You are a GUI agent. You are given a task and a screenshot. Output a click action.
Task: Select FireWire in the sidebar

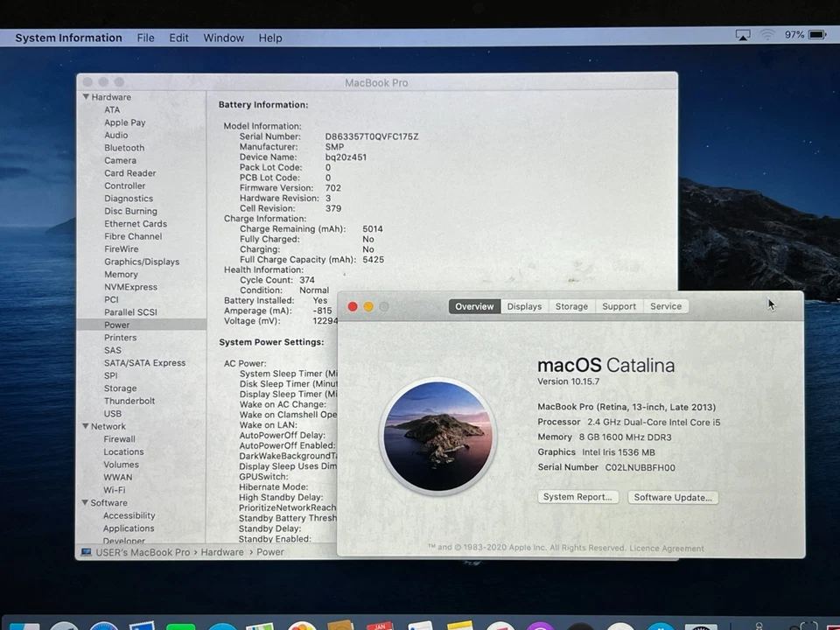pos(121,249)
